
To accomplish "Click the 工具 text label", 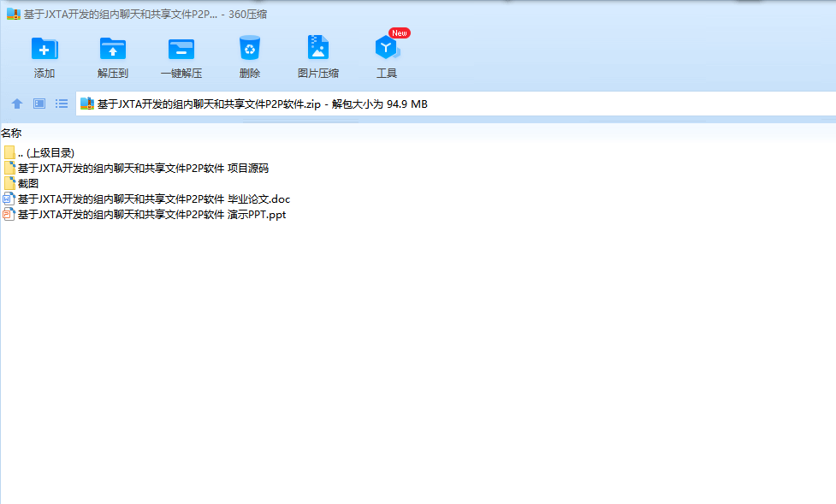I will [x=387, y=73].
